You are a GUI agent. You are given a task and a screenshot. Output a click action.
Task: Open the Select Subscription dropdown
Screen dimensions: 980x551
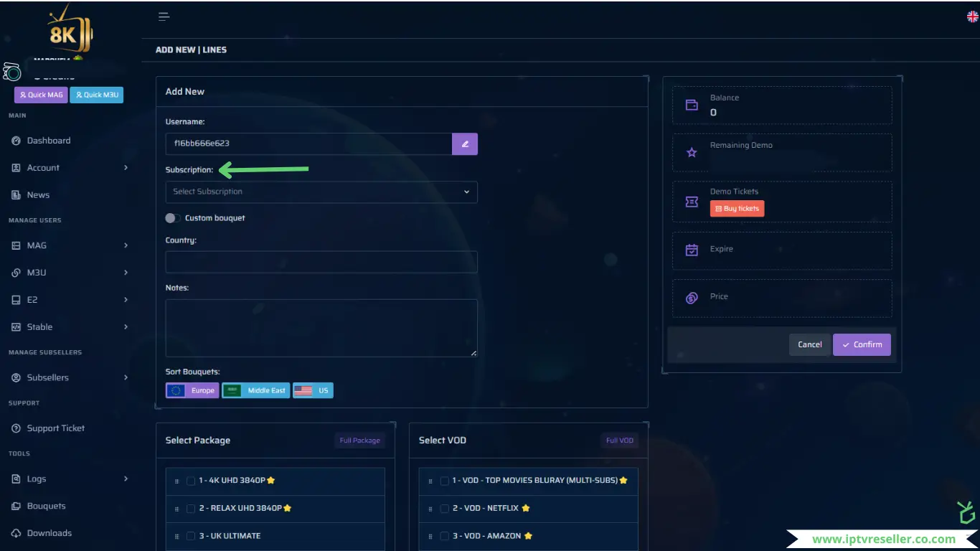321,192
